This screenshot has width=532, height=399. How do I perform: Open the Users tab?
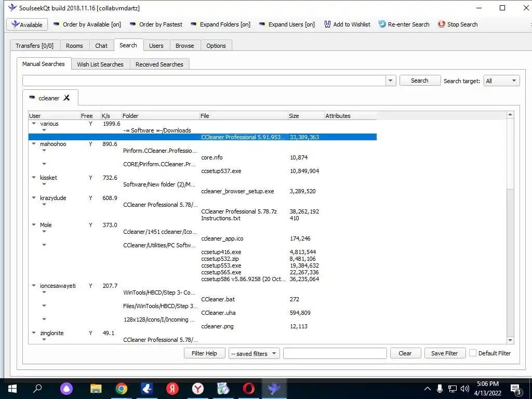pyautogui.click(x=156, y=46)
